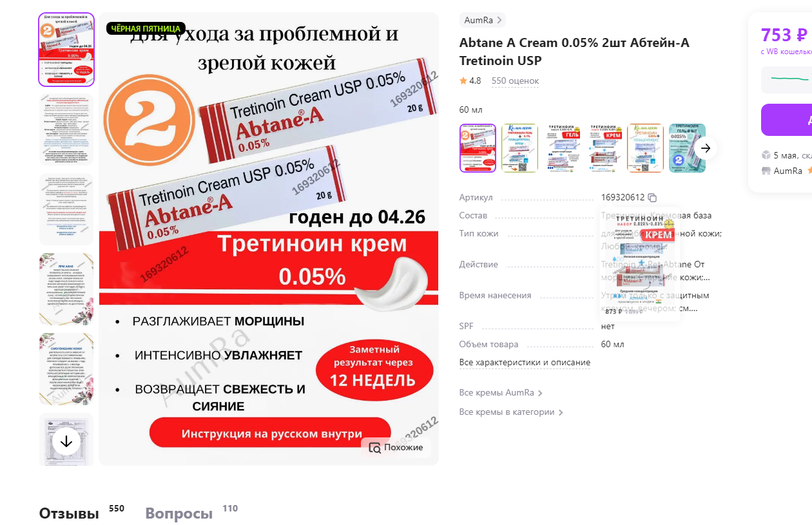Expand Все кремы в категории link
The image size is (812, 525).
[x=511, y=412]
